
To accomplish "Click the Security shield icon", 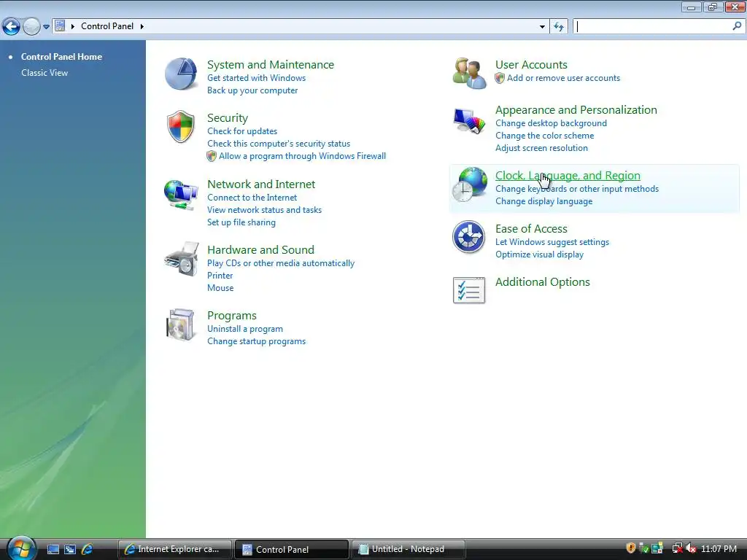I will point(181,127).
